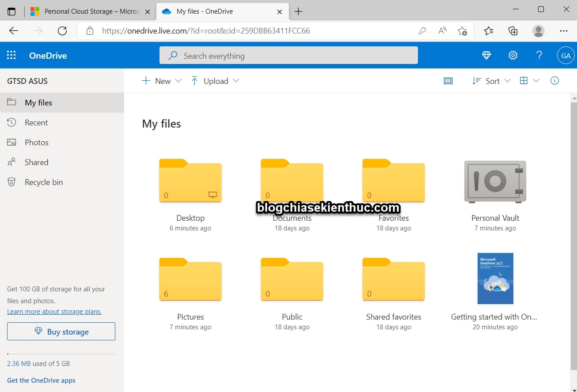The width and height of the screenshot is (577, 392).
Task: Click the Public folder name label
Action: click(292, 317)
